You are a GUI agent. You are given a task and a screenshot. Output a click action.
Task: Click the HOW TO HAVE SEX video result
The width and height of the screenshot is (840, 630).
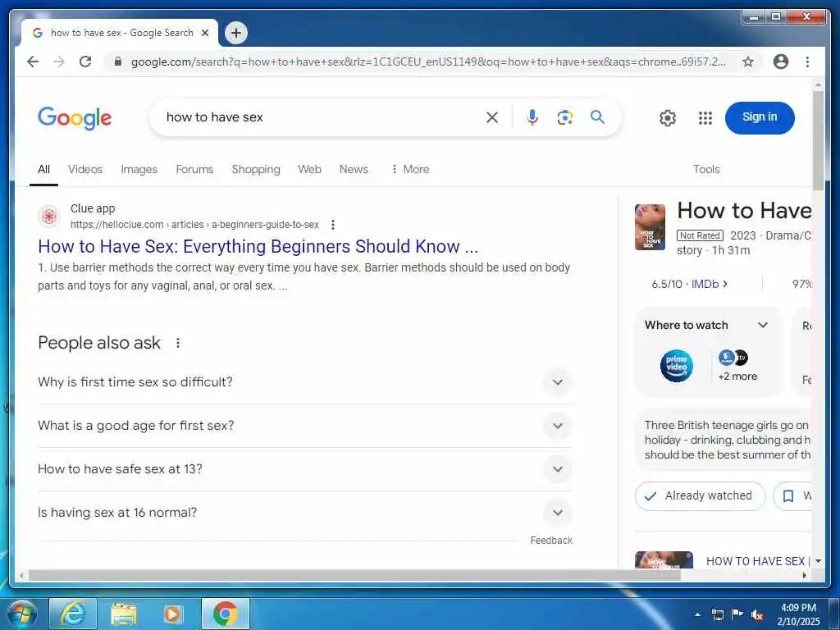tap(757, 561)
